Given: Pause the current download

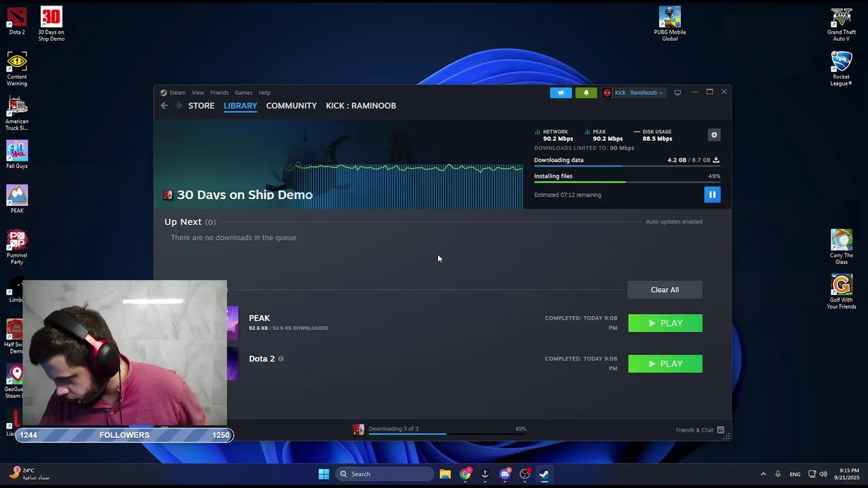Looking at the screenshot, I should pyautogui.click(x=712, y=195).
